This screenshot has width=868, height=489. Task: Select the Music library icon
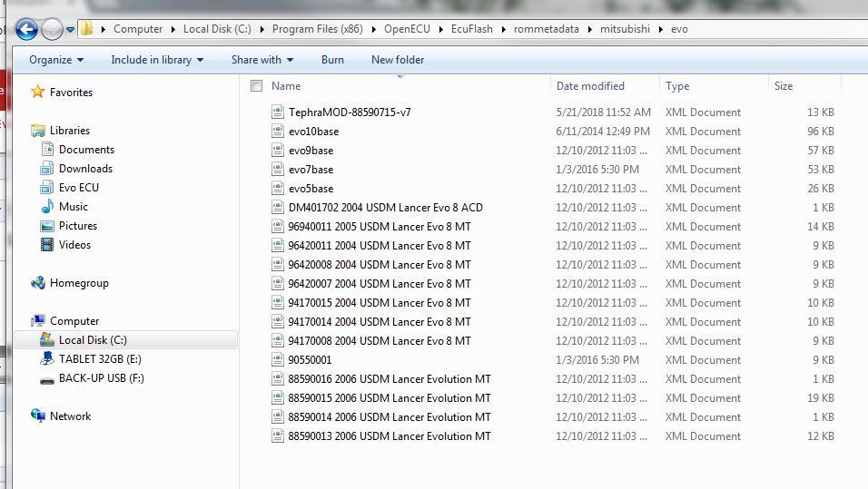[x=47, y=207]
